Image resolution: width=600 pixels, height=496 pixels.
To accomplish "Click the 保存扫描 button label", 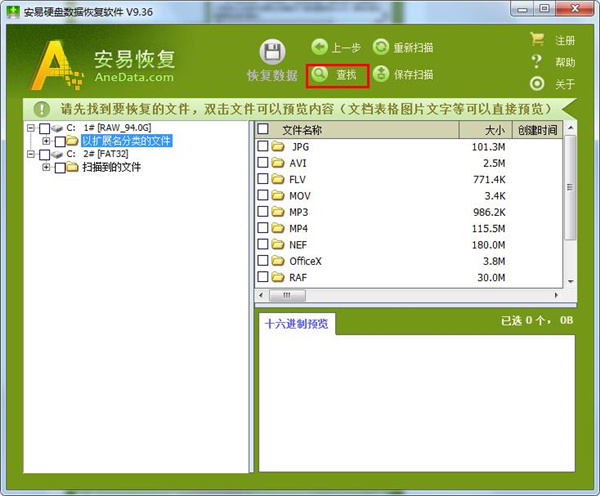I will [414, 74].
